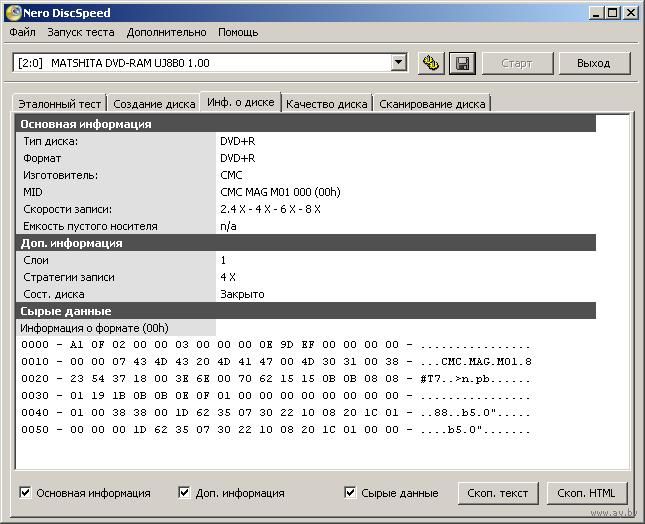The height and width of the screenshot is (524, 645).
Task: Click the Информация о формате (00h) row
Action: coord(116,328)
